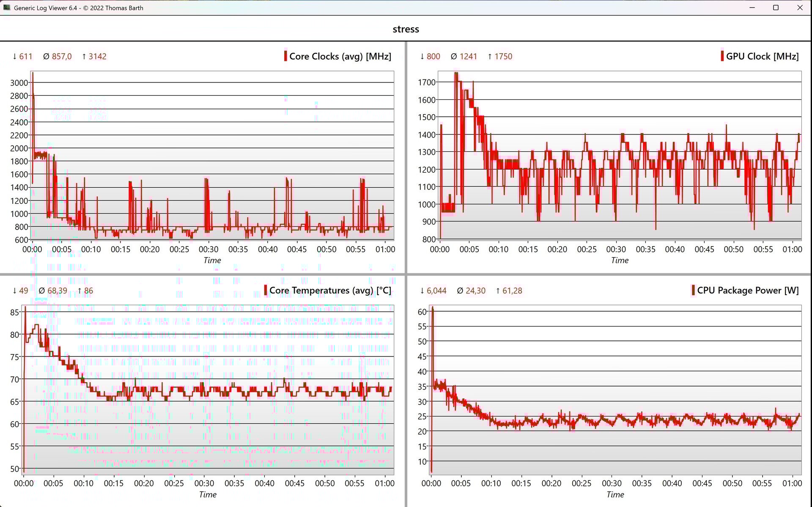Click GPU Clock average value 1241
This screenshot has height=507, width=812.
(x=468, y=56)
